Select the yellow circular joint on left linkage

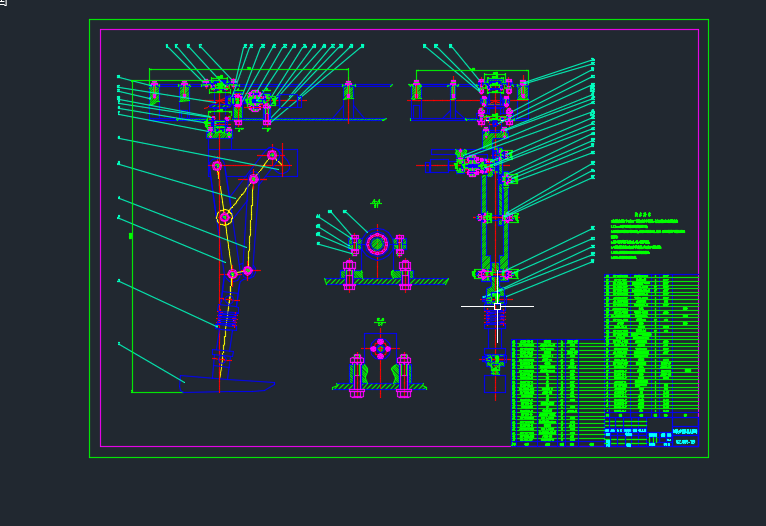tap(224, 217)
